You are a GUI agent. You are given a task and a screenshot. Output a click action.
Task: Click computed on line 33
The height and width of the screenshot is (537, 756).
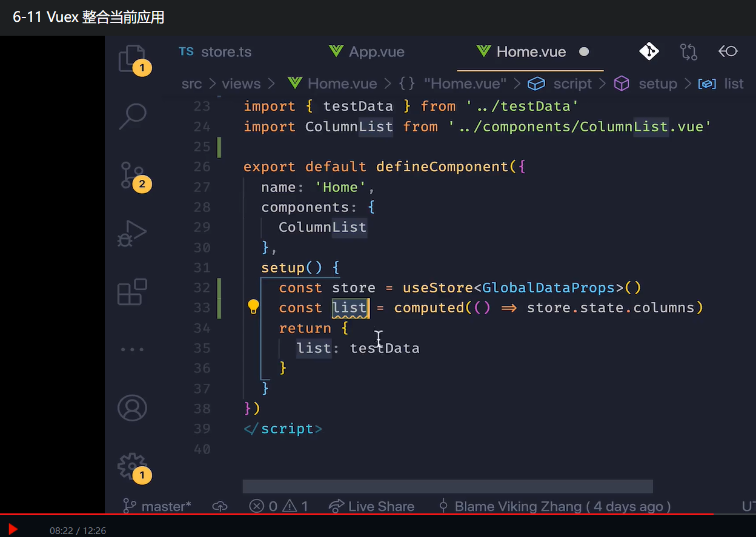pos(429,308)
